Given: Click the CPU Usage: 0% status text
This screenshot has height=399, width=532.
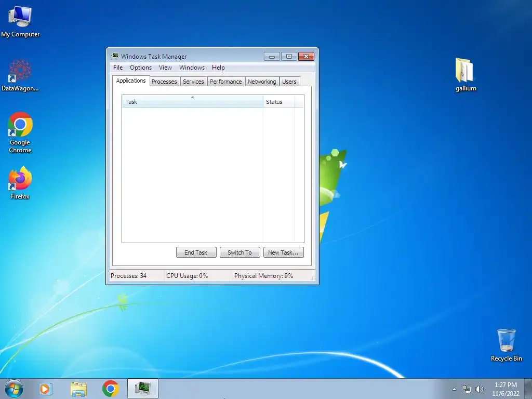Looking at the screenshot, I should 187,276.
